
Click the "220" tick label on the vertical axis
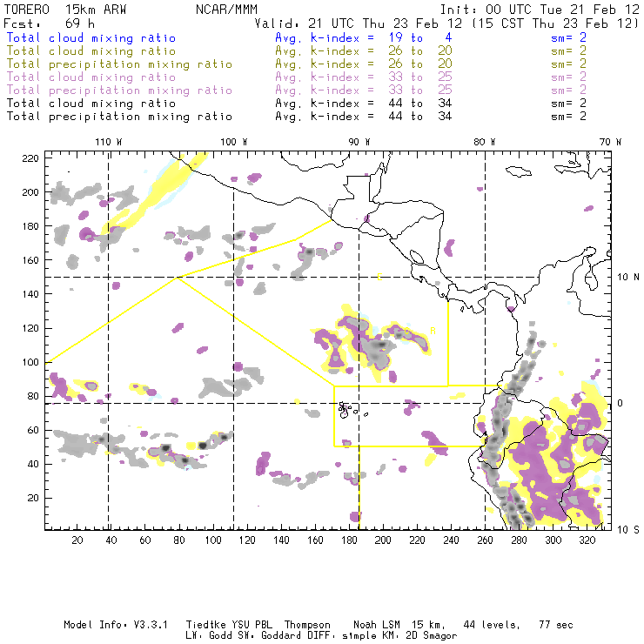point(30,158)
